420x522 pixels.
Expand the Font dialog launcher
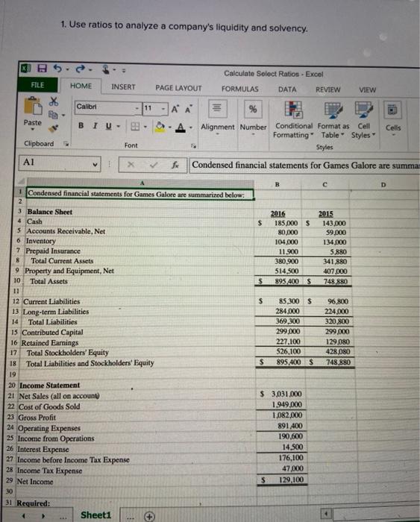pyautogui.click(x=193, y=146)
